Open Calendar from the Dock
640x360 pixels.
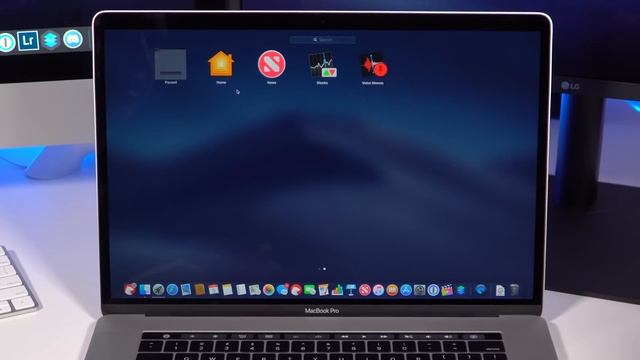[213, 290]
